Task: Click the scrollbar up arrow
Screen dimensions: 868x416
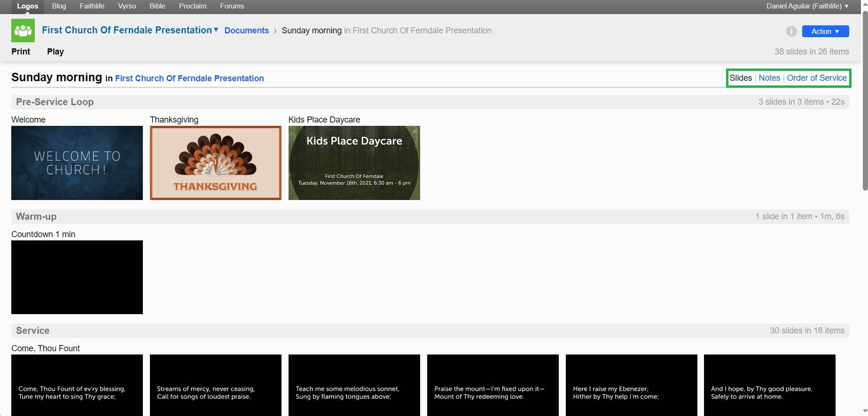Action: (865, 4)
